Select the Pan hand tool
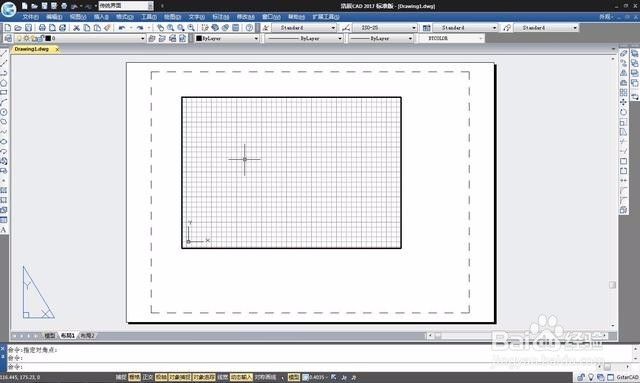Screen dimensions: 640x383 coord(160,28)
